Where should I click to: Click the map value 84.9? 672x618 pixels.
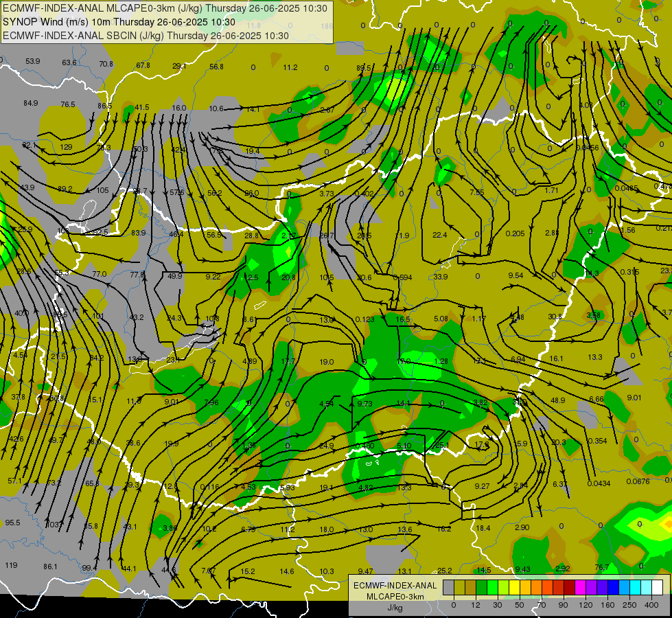click(31, 104)
